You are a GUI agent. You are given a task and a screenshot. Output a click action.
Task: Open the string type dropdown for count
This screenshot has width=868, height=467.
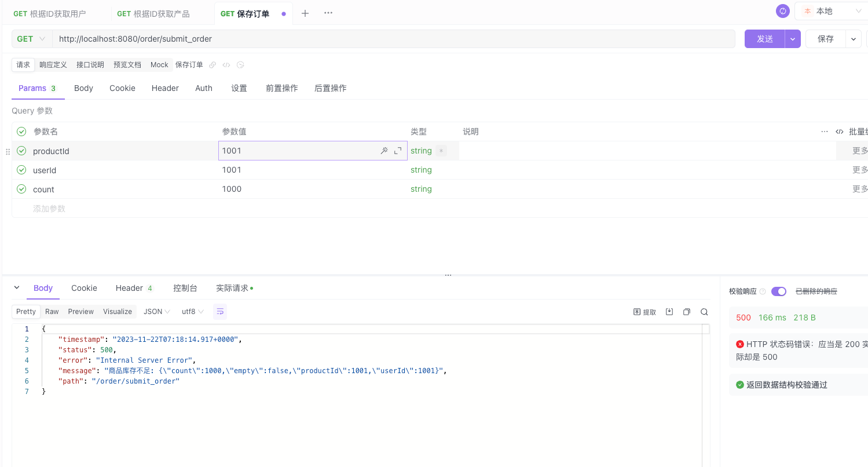421,189
